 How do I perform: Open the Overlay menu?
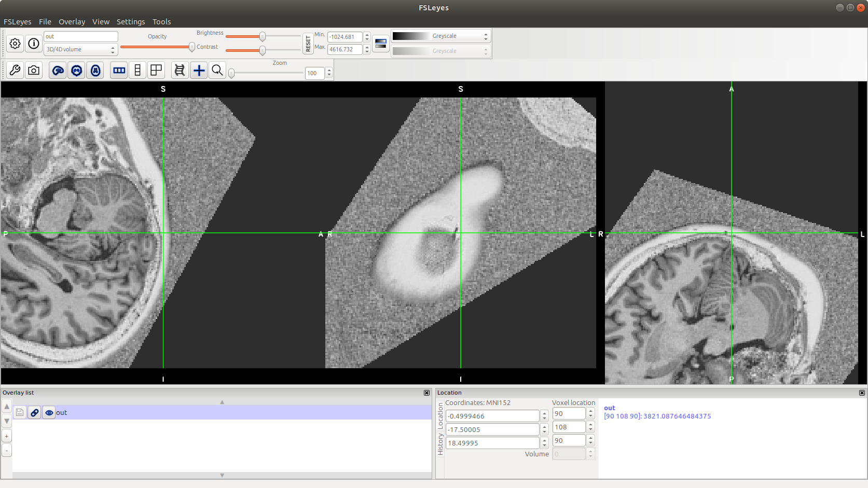tap(72, 21)
